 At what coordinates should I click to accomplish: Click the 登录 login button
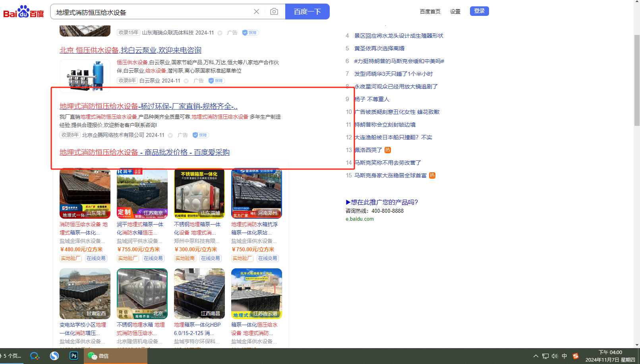point(479,11)
